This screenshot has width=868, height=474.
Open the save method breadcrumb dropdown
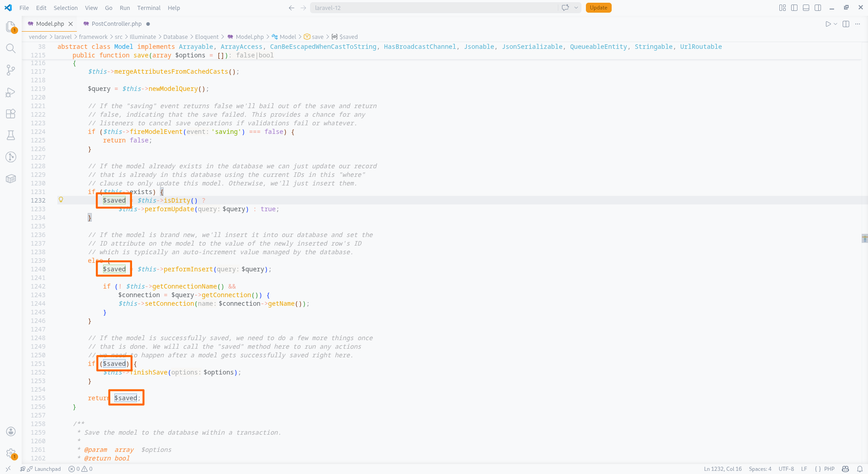pyautogui.click(x=314, y=37)
